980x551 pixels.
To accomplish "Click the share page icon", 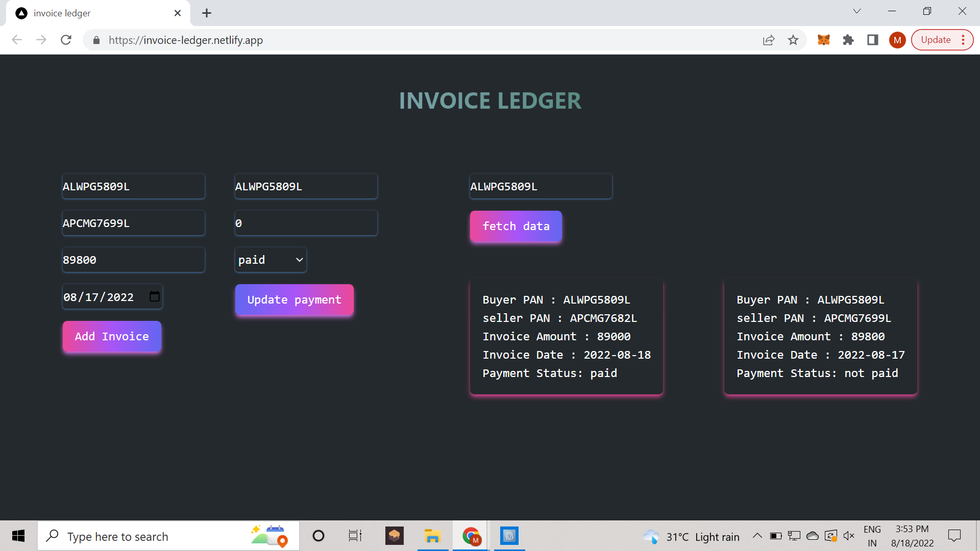I will pyautogui.click(x=769, y=40).
